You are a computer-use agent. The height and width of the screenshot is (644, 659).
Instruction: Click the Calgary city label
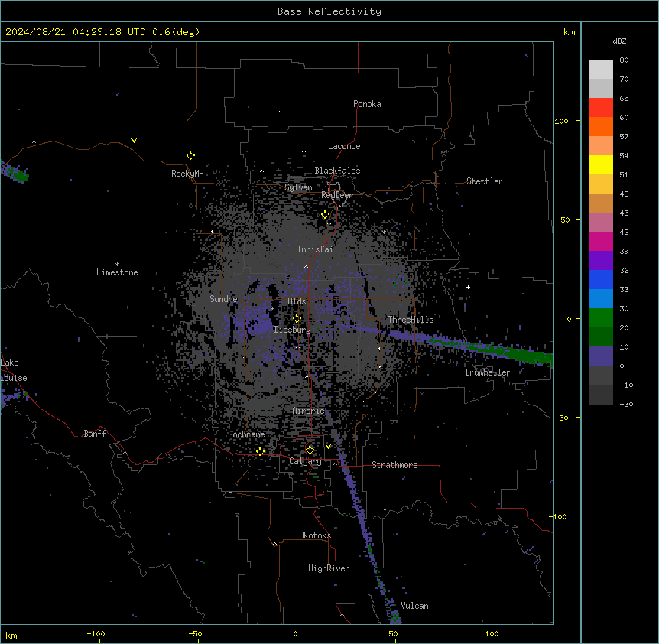coord(305,461)
